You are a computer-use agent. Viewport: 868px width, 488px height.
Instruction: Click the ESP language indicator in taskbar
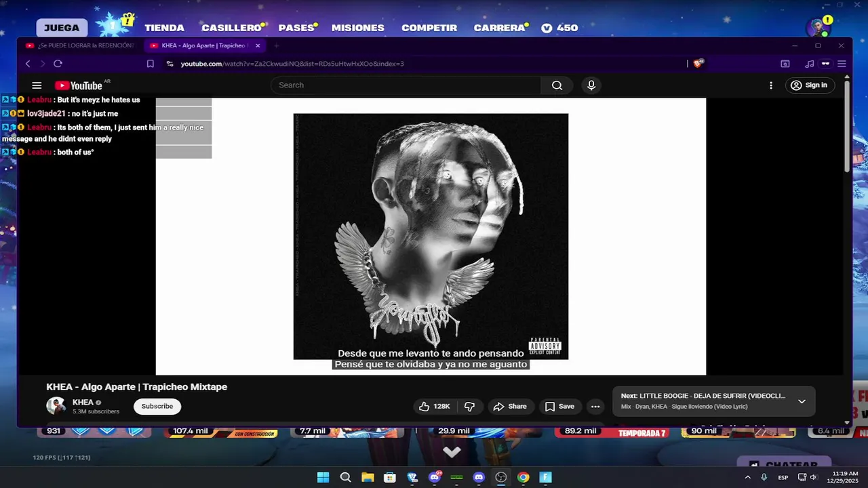click(x=783, y=477)
